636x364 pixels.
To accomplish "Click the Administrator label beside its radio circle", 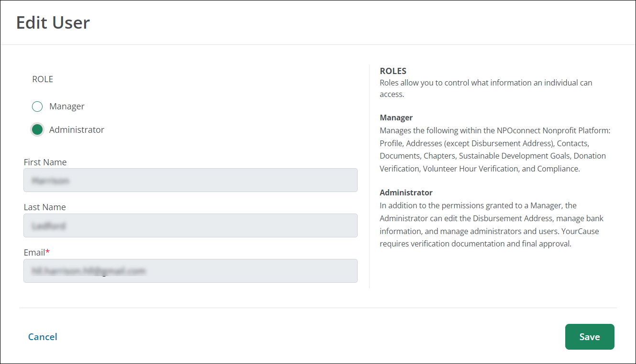I will pos(77,129).
